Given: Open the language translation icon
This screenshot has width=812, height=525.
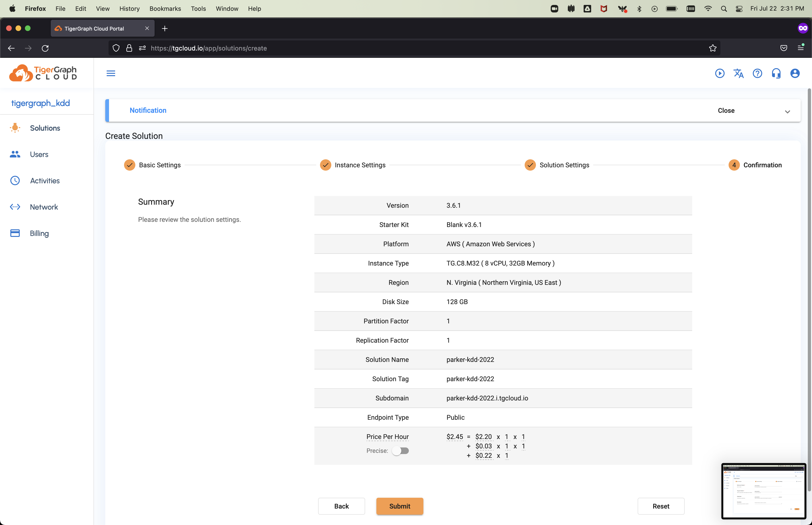Looking at the screenshot, I should coord(738,73).
